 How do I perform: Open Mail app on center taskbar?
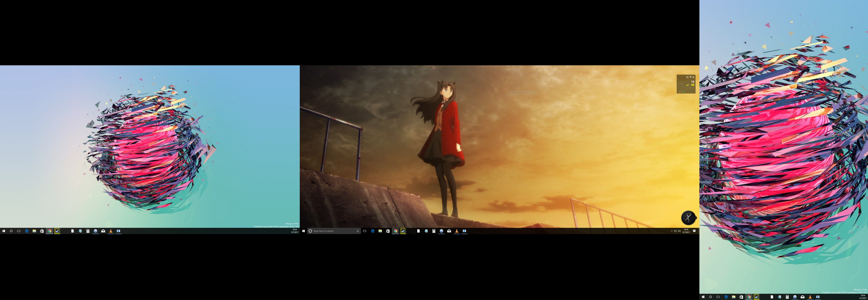tap(449, 231)
